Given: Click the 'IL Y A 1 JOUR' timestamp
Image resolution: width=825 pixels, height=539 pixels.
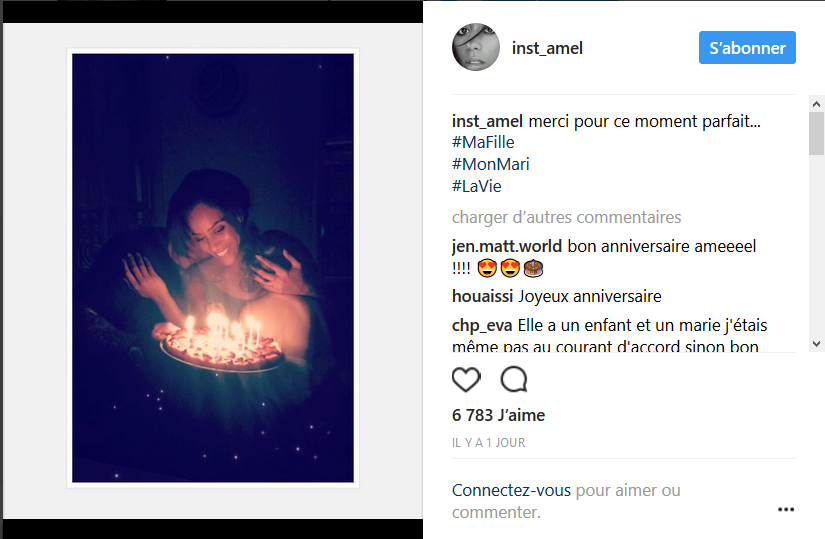Looking at the screenshot, I should (488, 442).
